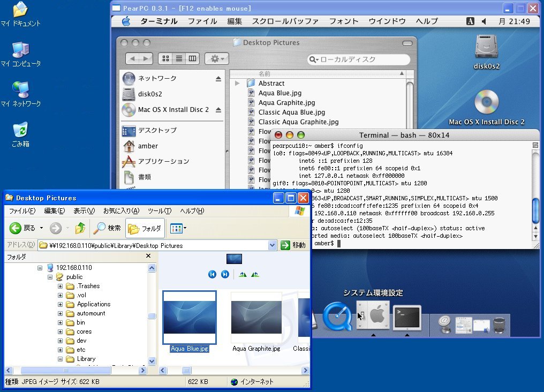Eject Mac OS X Install Disc 2 in sidebar

click(x=218, y=110)
